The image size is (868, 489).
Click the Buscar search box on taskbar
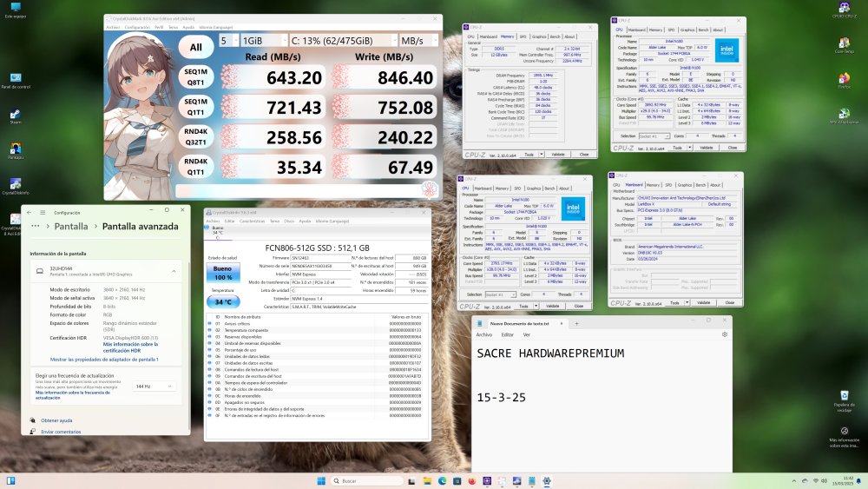coord(367,480)
